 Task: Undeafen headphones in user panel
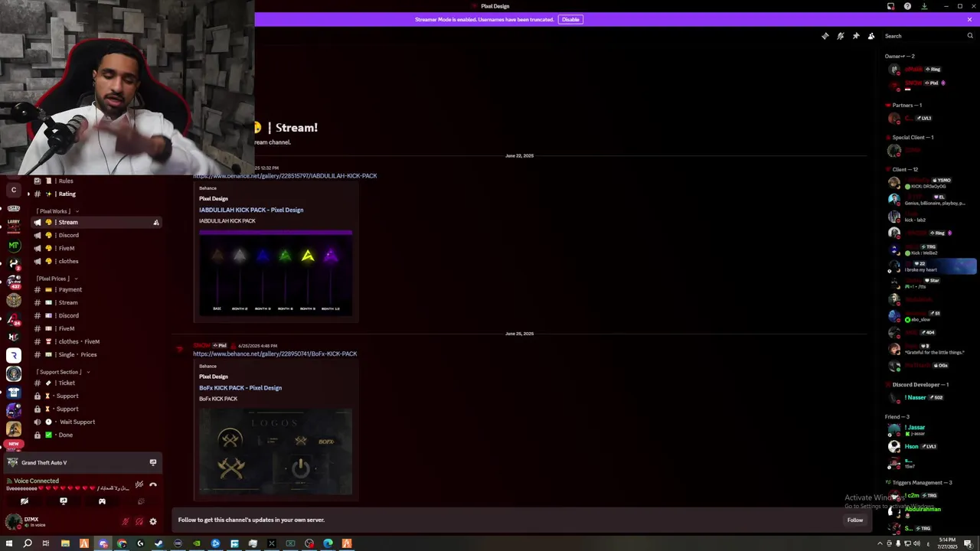(139, 522)
